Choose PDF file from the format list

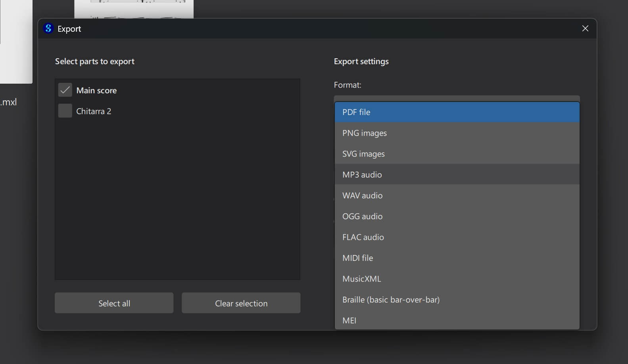point(457,112)
